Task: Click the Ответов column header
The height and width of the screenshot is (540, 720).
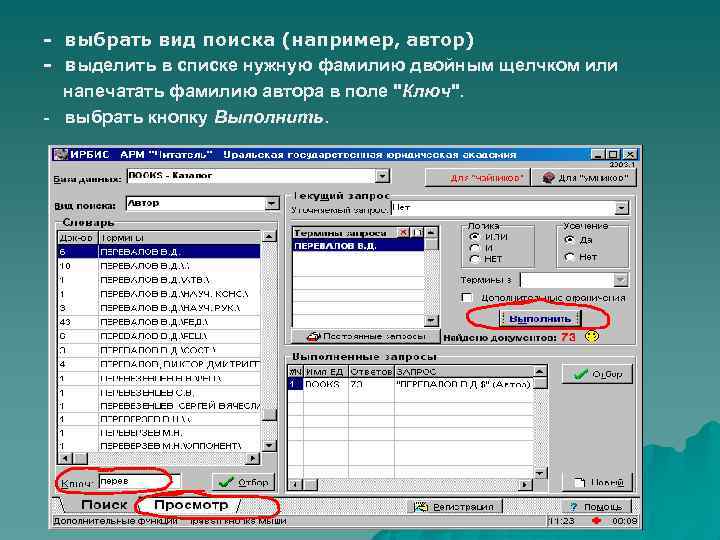Action: coord(371,371)
